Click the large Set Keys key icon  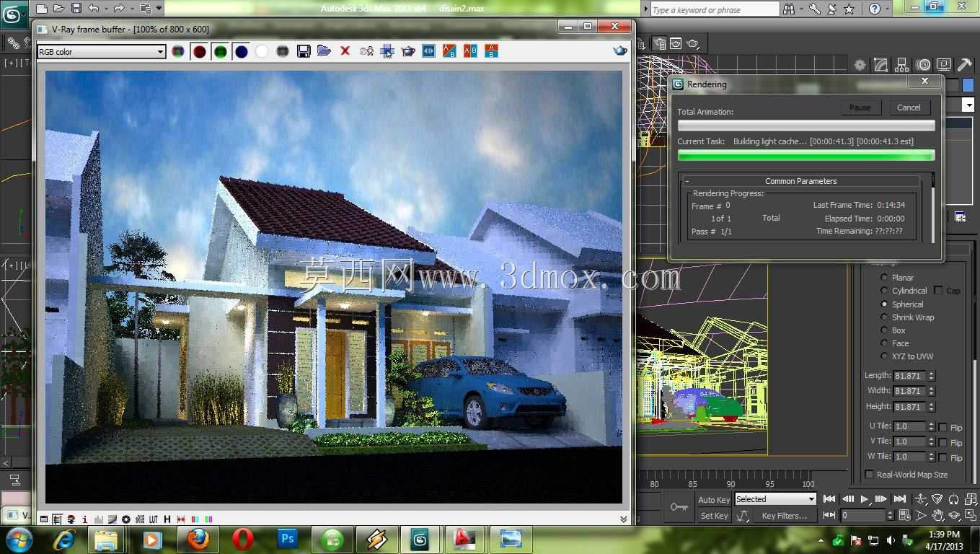pos(679,507)
